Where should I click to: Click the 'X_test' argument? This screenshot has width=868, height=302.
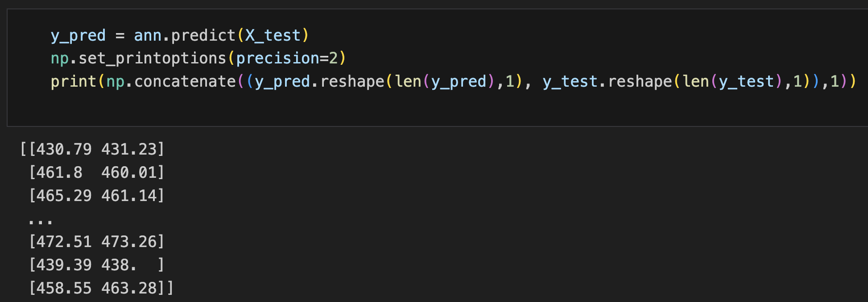point(273,35)
